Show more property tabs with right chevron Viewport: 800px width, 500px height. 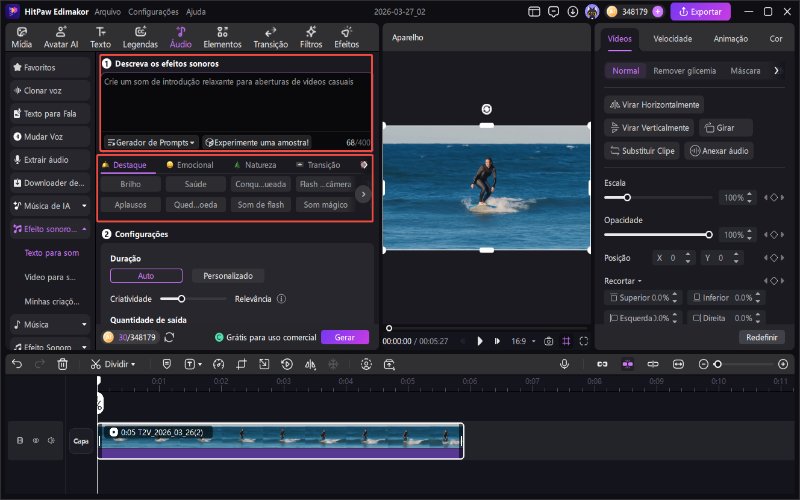pyautogui.click(x=777, y=71)
